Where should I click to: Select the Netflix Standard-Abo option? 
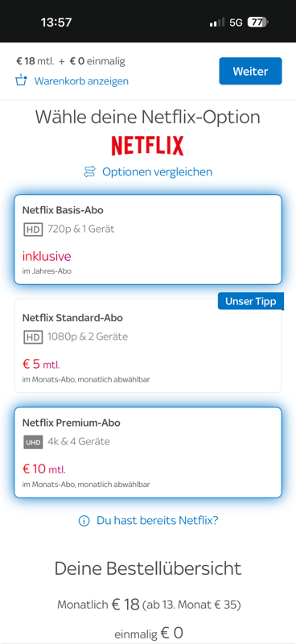tap(148, 346)
